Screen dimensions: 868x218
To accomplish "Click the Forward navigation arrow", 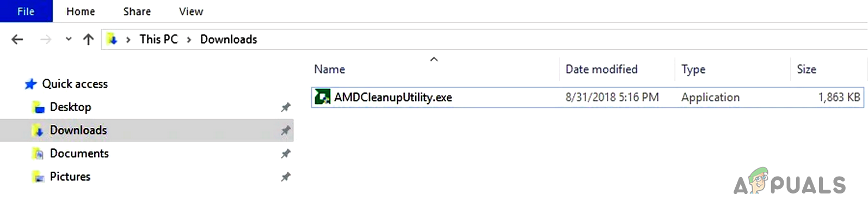I will coord(46,39).
